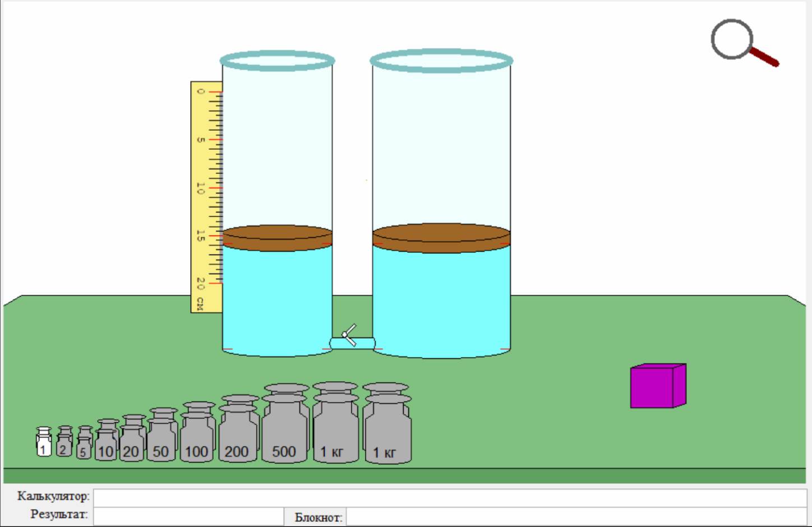Pick the 50 gram weight
812x527 pixels.
[162, 435]
